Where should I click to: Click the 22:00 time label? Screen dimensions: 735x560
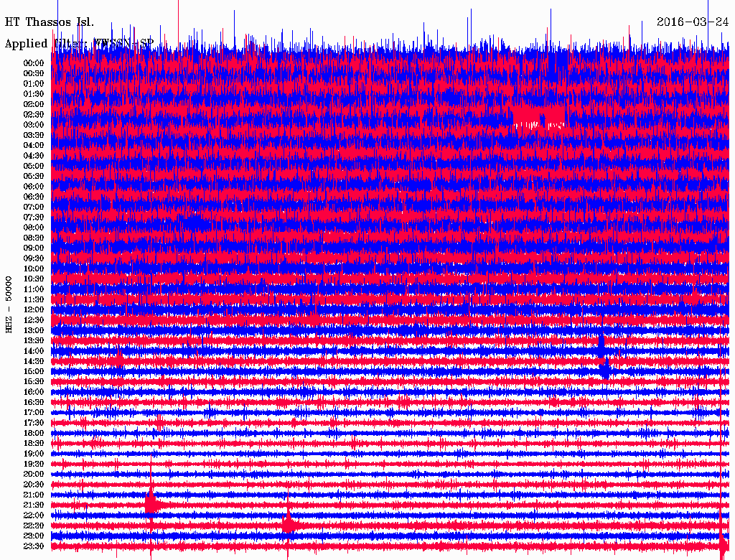click(x=34, y=515)
